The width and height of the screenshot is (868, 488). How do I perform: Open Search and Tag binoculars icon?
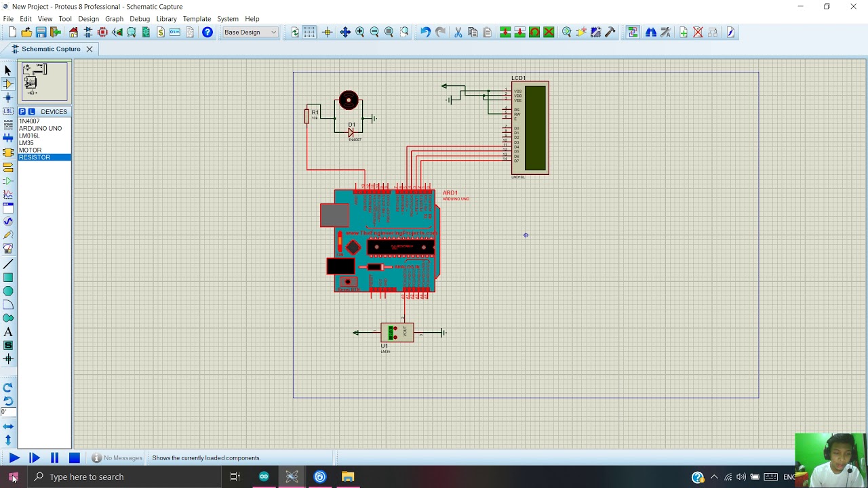(x=651, y=33)
